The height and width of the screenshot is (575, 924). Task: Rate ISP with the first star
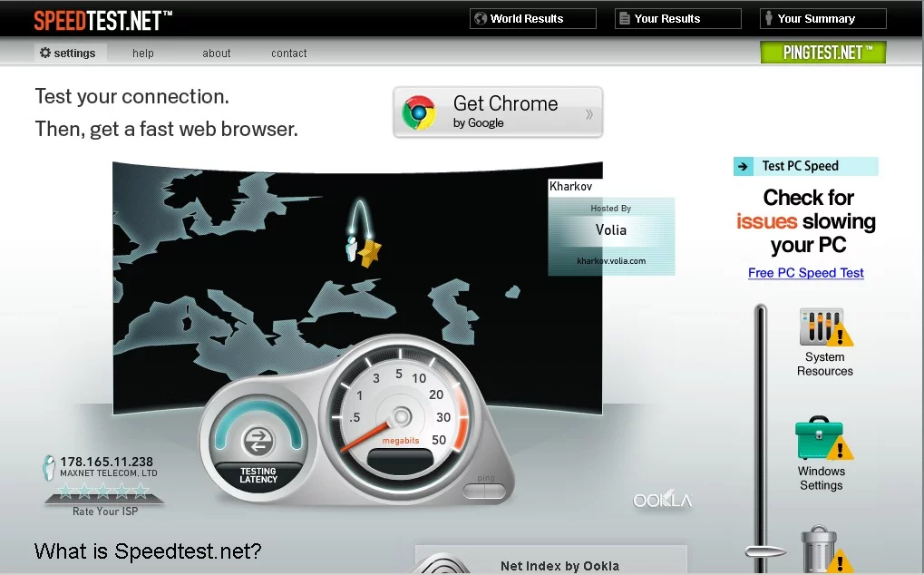65,490
